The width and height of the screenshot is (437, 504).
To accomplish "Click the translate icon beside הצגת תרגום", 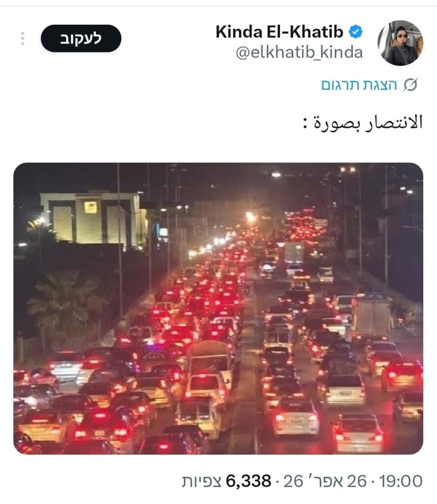I will 410,85.
